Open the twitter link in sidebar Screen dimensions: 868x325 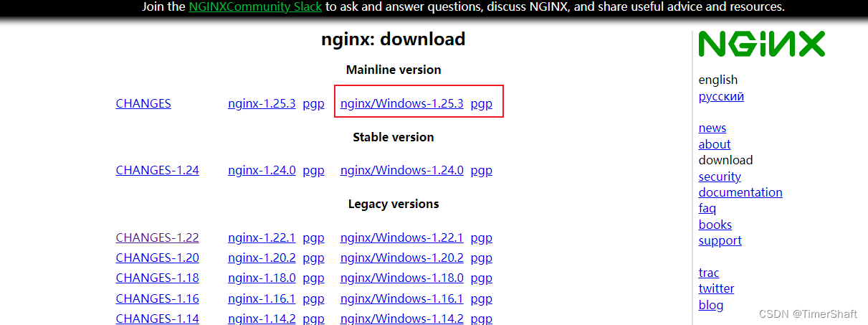(x=717, y=288)
